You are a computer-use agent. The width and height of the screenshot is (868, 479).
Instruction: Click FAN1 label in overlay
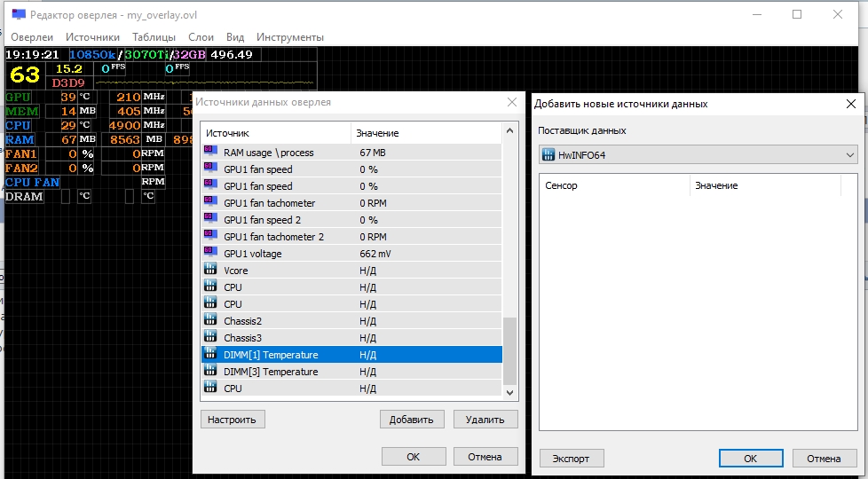point(21,153)
